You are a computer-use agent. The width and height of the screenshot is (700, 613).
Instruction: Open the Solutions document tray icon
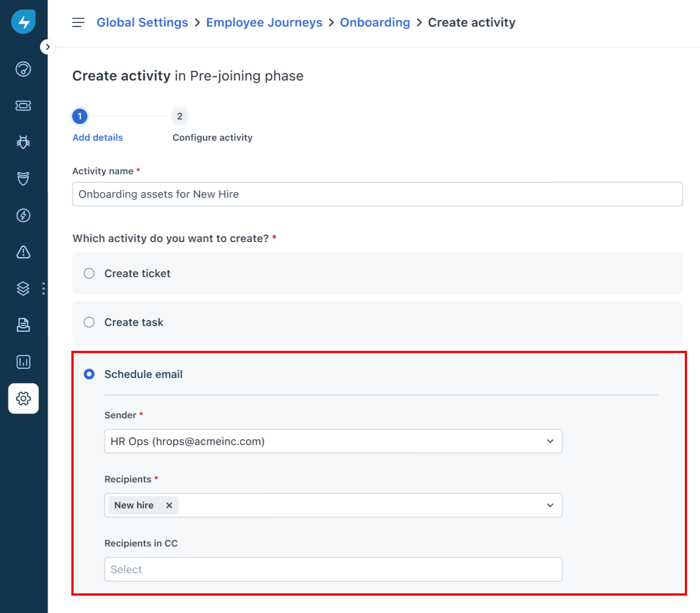click(x=23, y=325)
